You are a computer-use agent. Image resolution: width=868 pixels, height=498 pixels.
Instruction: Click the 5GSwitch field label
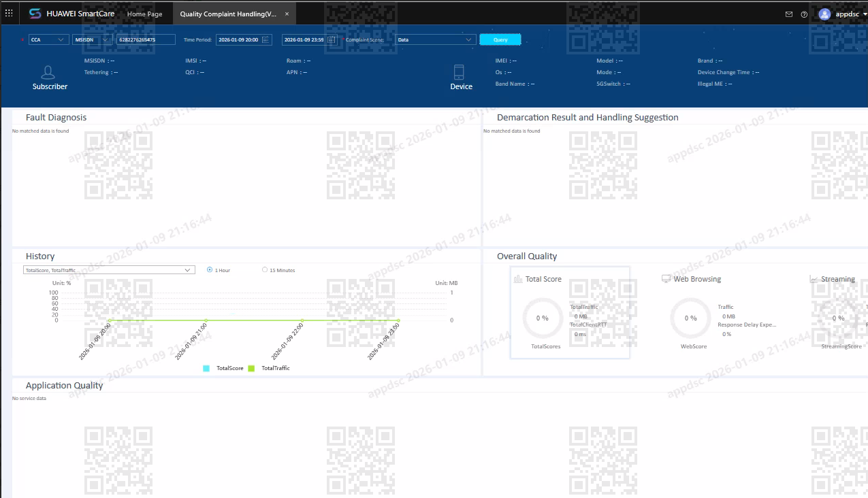point(609,84)
